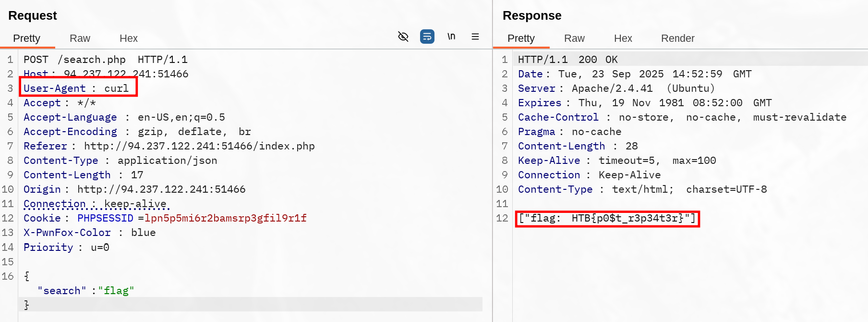868x322 pixels.
Task: Select the Response Pretty tab
Action: pyautogui.click(x=521, y=38)
